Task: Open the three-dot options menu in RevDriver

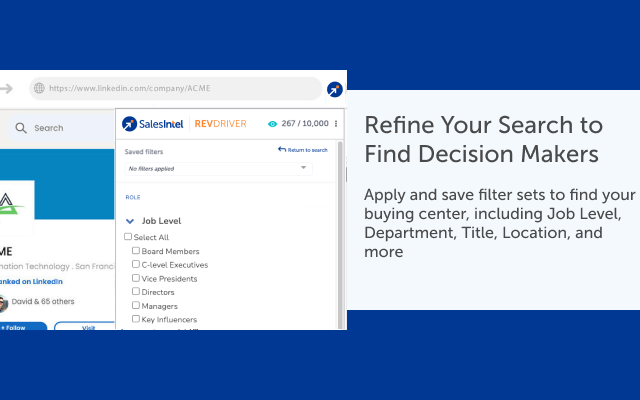Action: coord(336,124)
